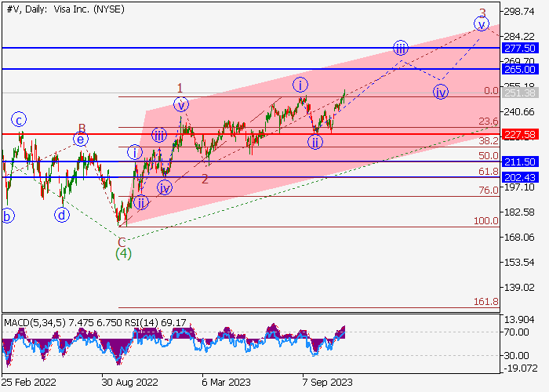Click the 182.58 price axis label
The height and width of the screenshot is (392, 549).
point(519,212)
